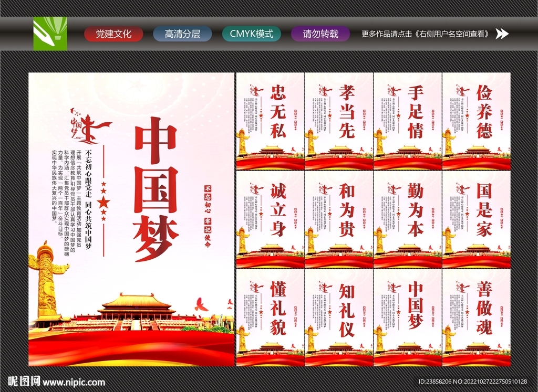
Task: Select the 党建文化 tag
Action: 113,34
